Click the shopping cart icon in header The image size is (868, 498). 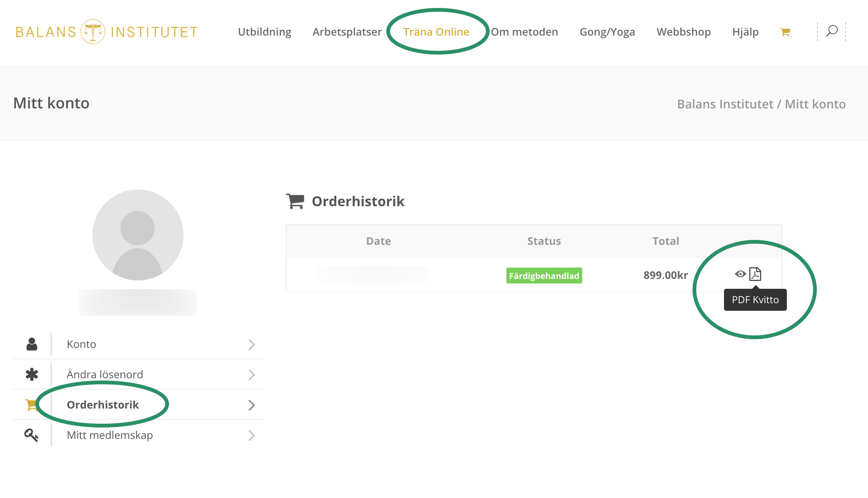[785, 32]
